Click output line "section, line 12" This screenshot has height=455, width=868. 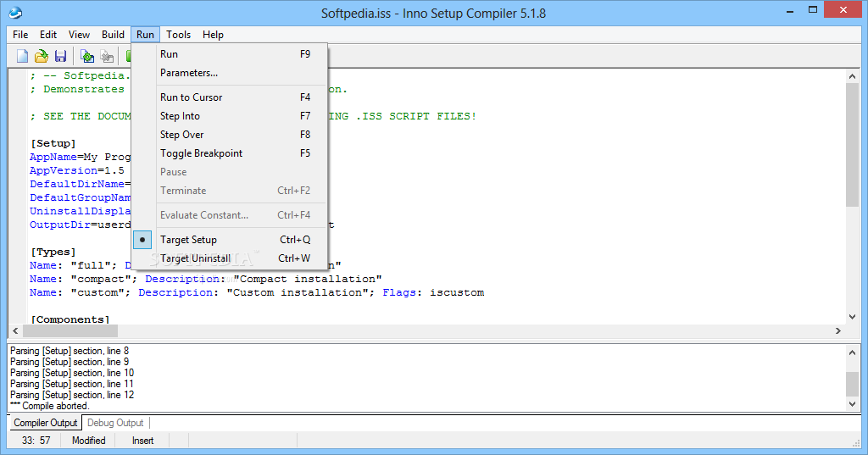[72, 395]
